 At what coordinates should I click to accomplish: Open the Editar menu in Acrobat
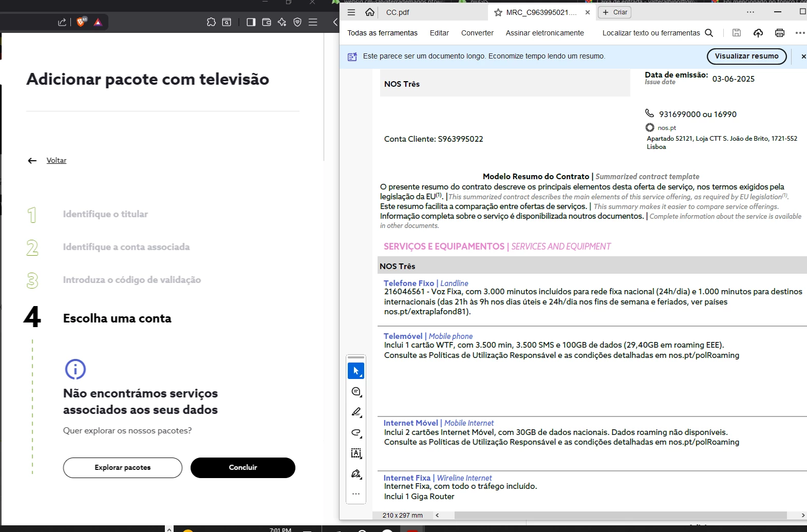pos(439,33)
